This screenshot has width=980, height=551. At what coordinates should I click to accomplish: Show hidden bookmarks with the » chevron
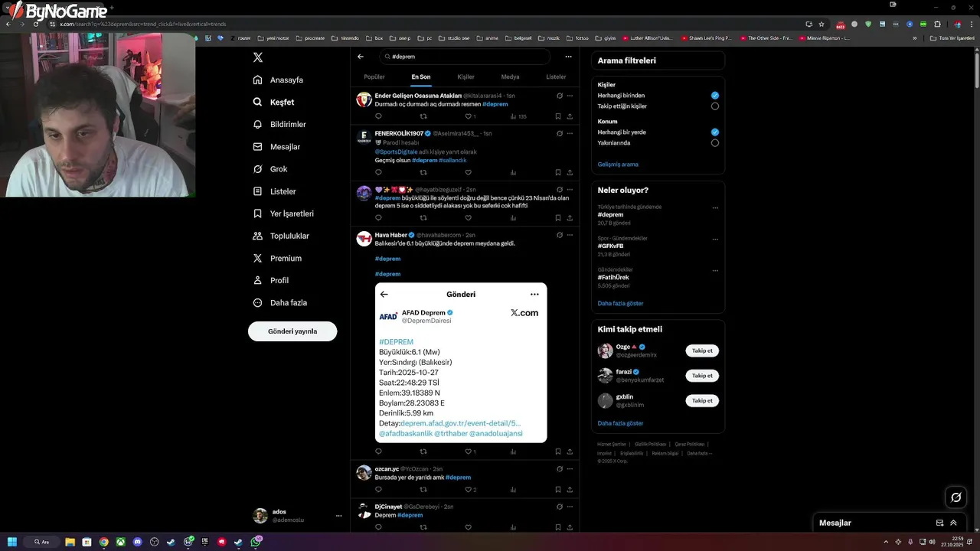tap(914, 37)
